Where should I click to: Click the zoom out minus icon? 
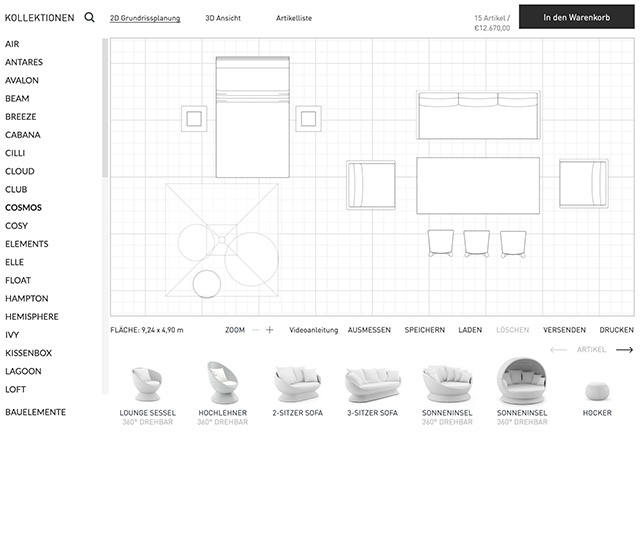255,330
